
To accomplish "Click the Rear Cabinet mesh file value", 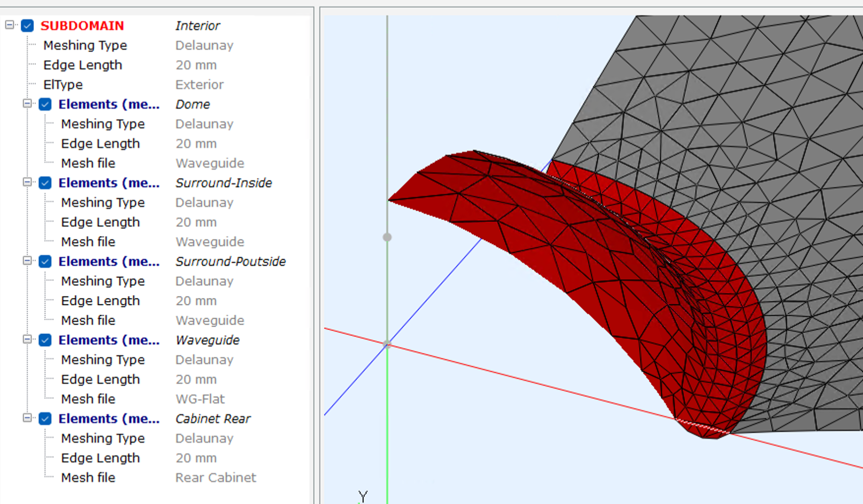I will [216, 478].
